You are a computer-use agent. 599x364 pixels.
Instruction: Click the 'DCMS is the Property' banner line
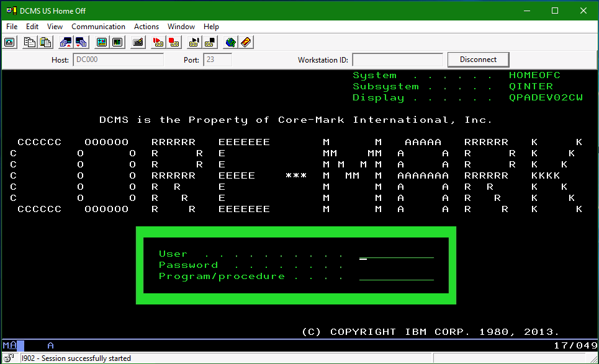tap(295, 120)
